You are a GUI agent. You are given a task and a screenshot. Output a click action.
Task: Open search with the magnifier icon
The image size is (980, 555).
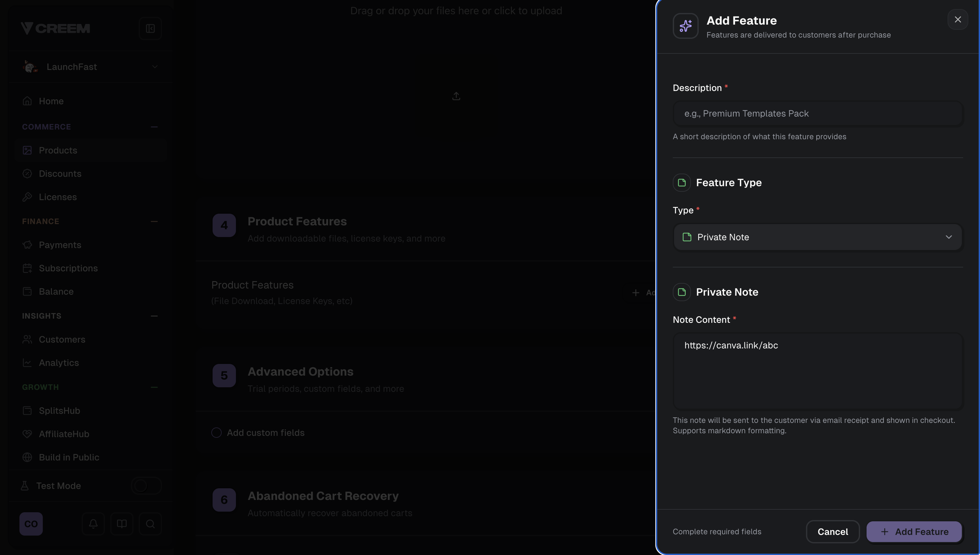[150, 524]
